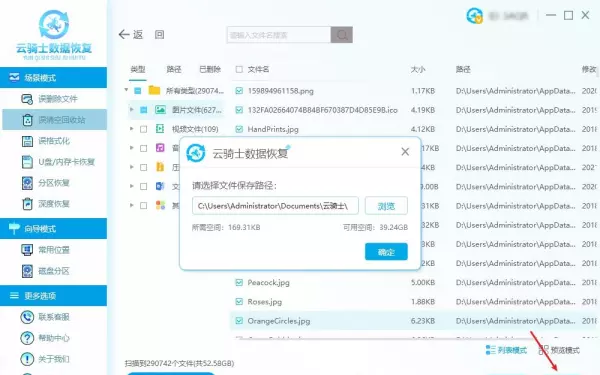The width and height of the screenshot is (600, 375).
Task: Click 浏览 to browse save path
Action: click(x=386, y=206)
